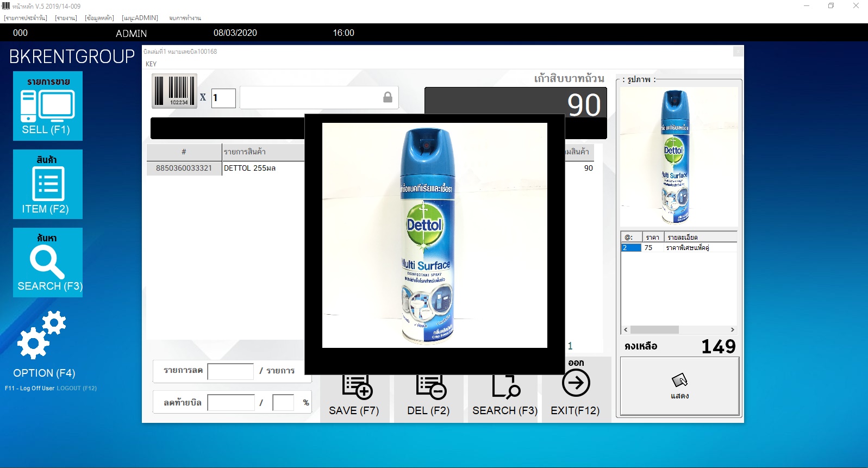868x468 pixels.
Task: Click the BKRENTGROUP logo text
Action: 72,57
